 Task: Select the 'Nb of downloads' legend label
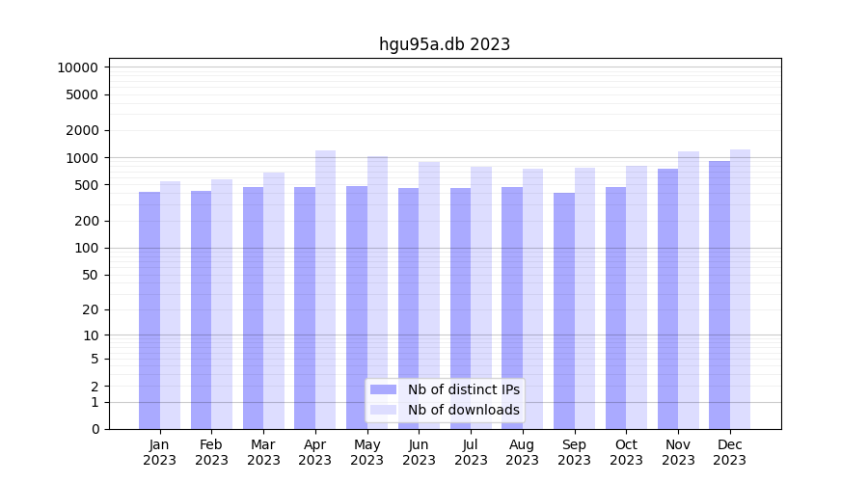(x=463, y=410)
